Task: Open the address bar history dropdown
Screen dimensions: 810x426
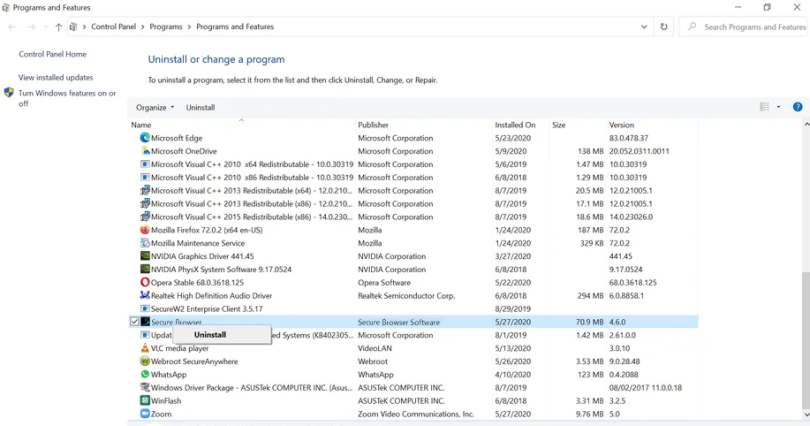Action: (x=644, y=27)
